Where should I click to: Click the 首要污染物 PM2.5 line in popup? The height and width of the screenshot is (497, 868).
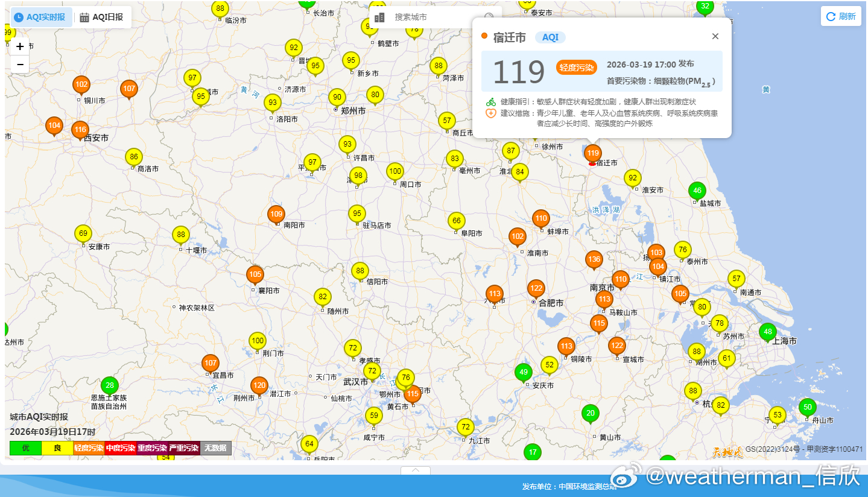coord(661,81)
